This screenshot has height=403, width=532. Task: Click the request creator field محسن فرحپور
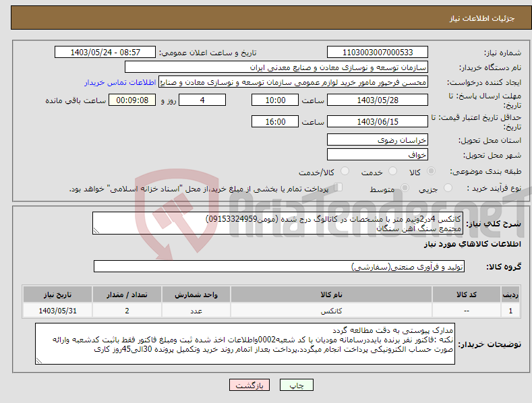tap(293, 82)
